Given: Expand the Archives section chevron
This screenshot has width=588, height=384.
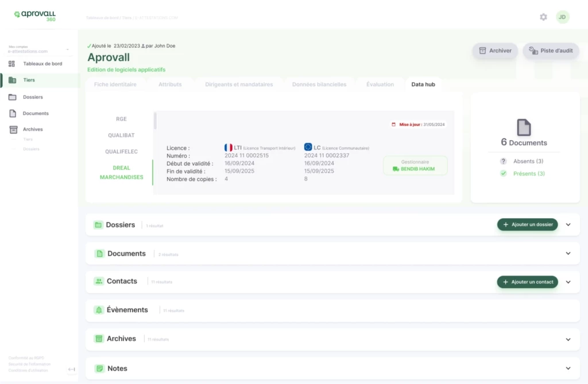Looking at the screenshot, I should tap(568, 339).
